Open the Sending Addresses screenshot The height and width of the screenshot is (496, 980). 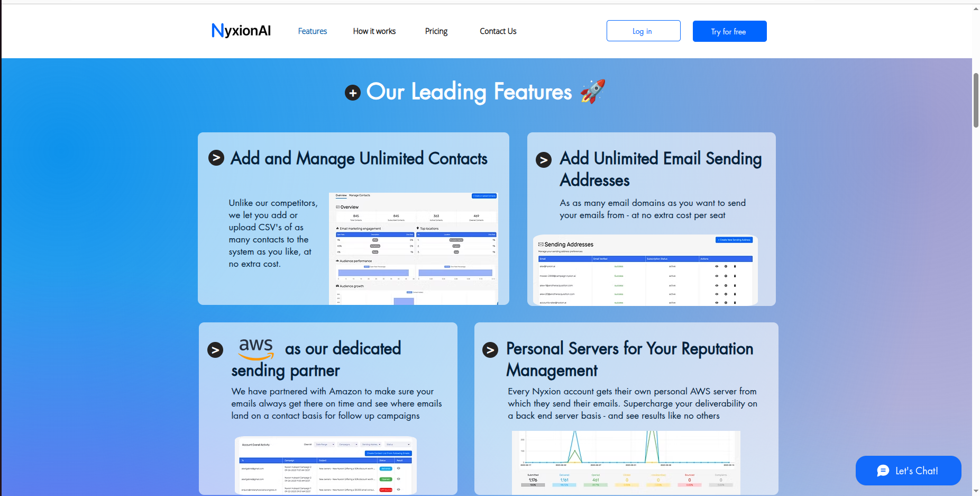click(645, 270)
